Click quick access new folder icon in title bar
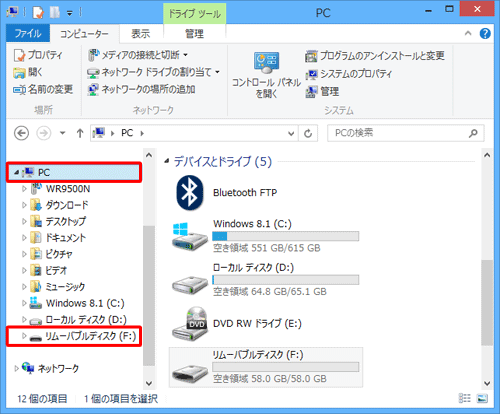500x414 pixels. pyautogui.click(x=55, y=13)
